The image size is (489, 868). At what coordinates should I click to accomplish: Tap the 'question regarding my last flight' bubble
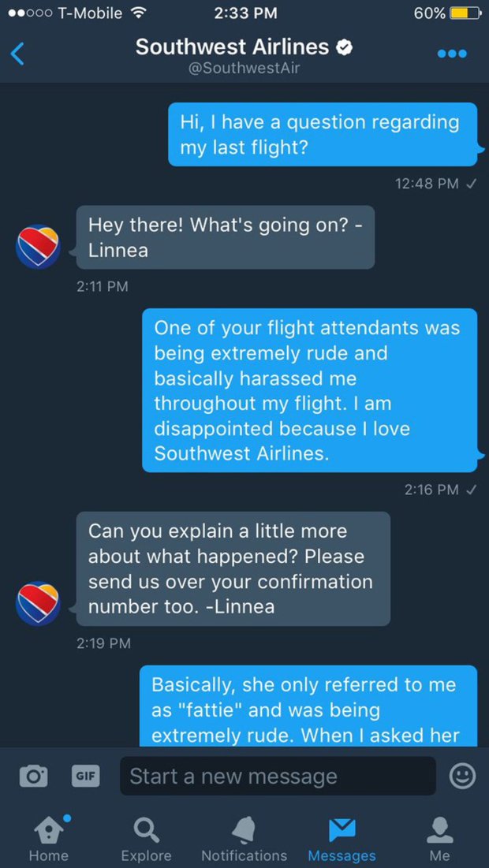323,134
